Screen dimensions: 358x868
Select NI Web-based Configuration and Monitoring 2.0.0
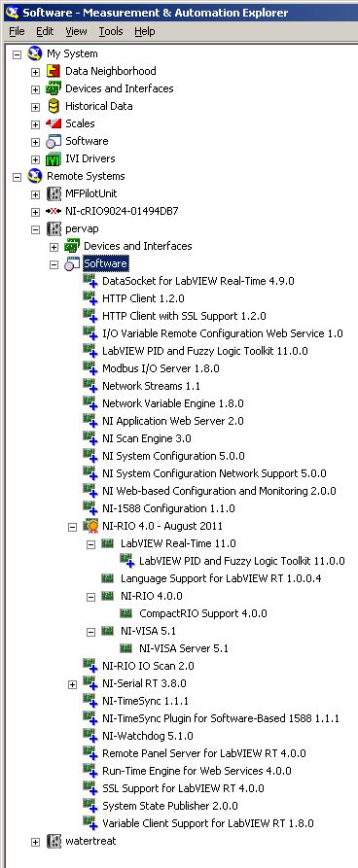[219, 491]
